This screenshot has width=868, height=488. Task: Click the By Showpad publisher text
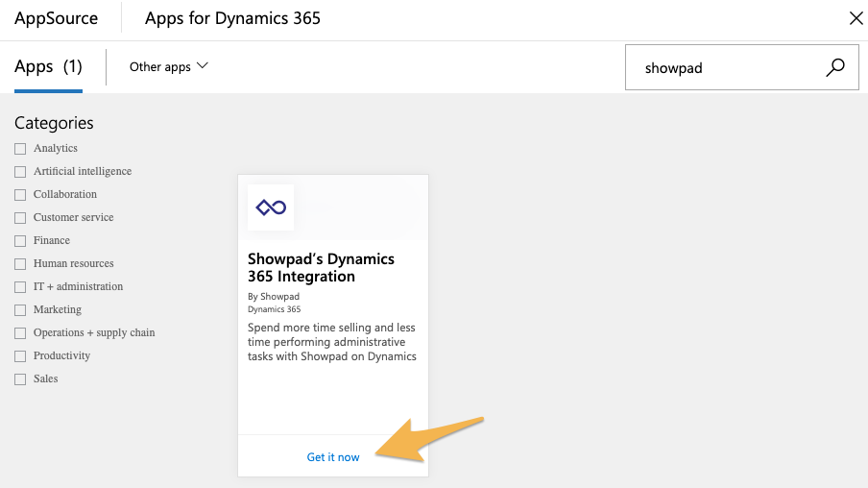coord(274,296)
